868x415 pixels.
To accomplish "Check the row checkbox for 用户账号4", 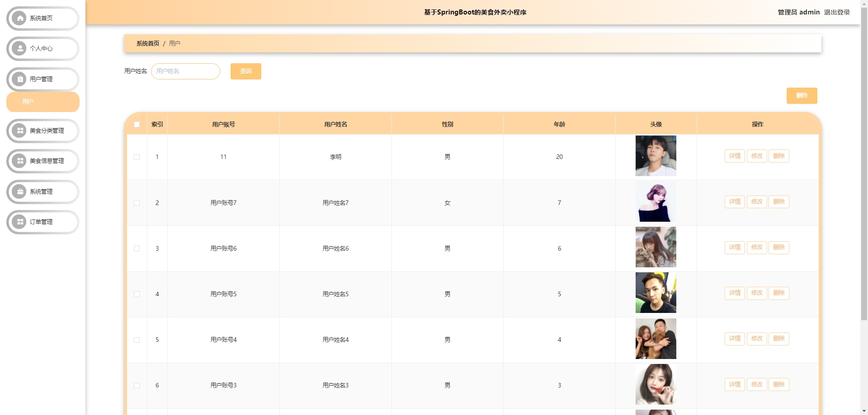I will click(x=137, y=340).
